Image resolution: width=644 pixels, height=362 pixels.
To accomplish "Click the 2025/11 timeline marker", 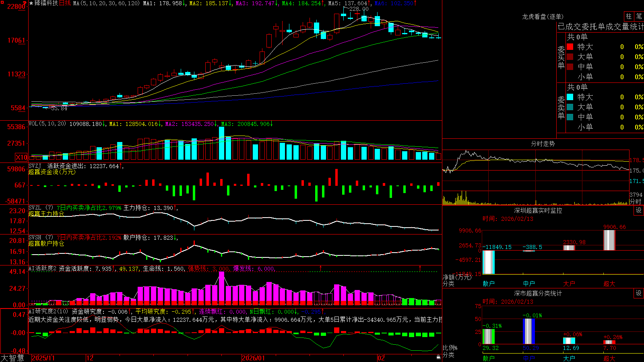I will pyautogui.click(x=43, y=358).
